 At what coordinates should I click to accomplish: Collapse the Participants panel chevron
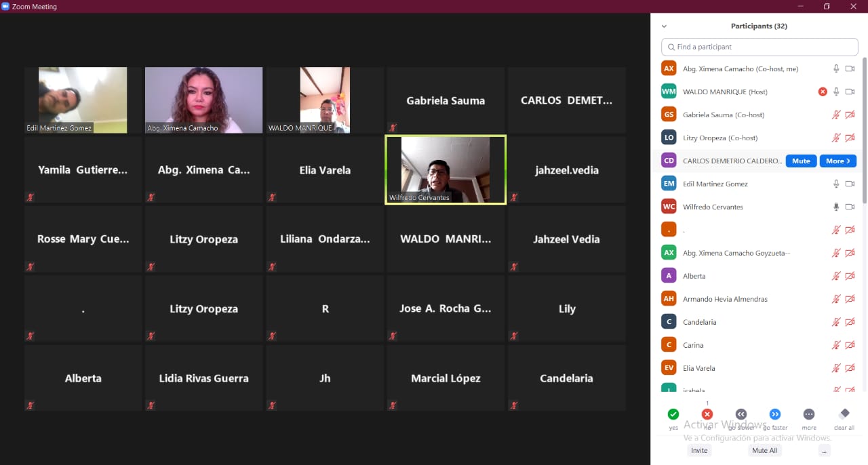coord(664,26)
